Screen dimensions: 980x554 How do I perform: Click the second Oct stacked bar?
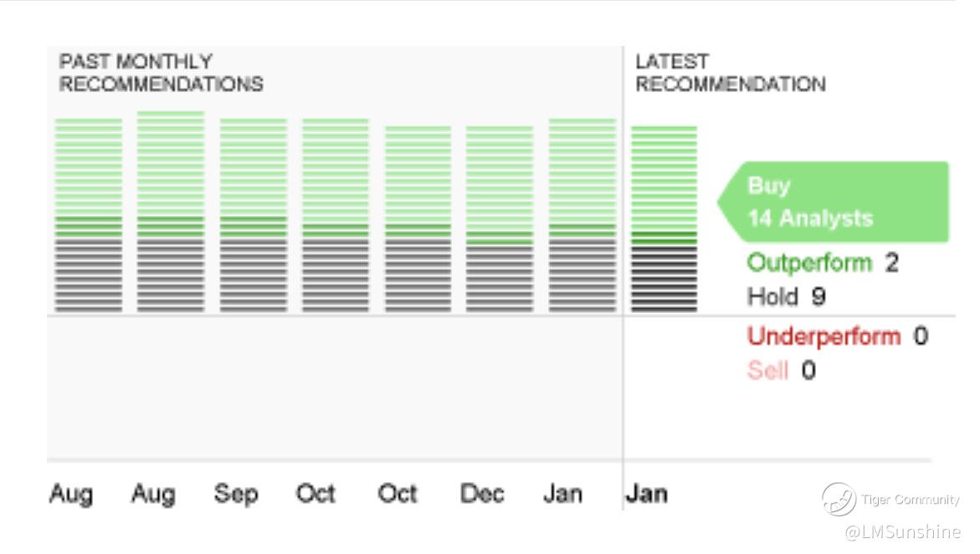(x=418, y=219)
